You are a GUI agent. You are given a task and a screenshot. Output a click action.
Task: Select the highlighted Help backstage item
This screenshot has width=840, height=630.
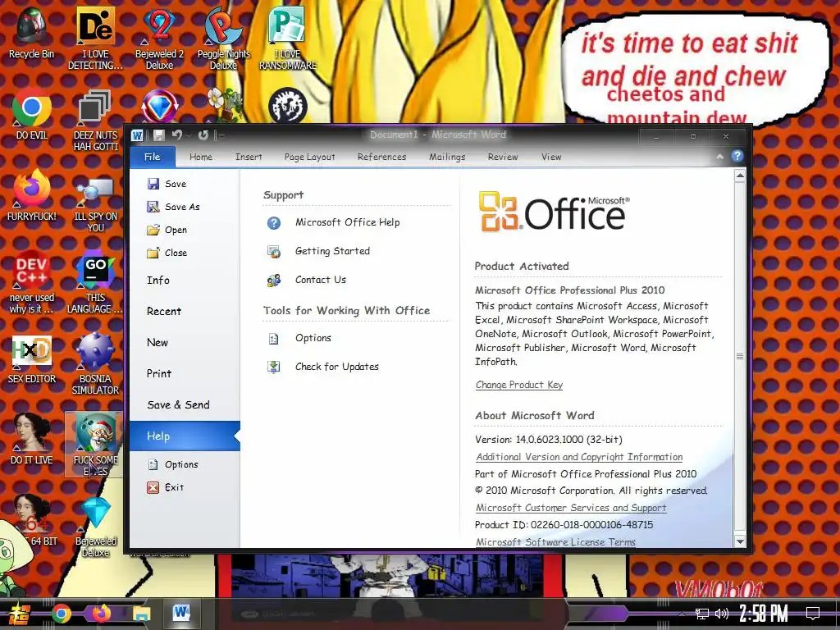185,436
